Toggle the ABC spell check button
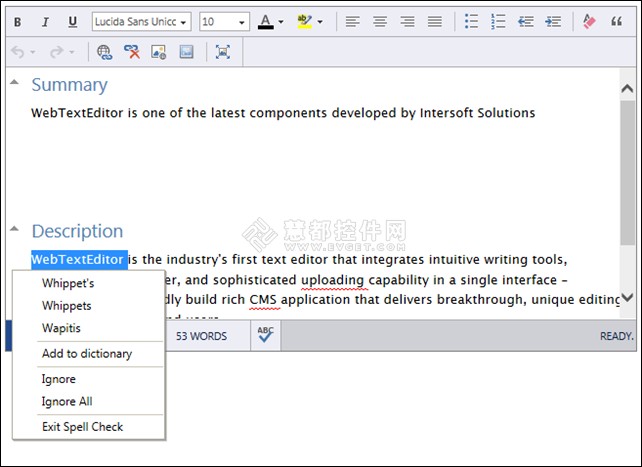This screenshot has height=467, width=642. click(266, 335)
